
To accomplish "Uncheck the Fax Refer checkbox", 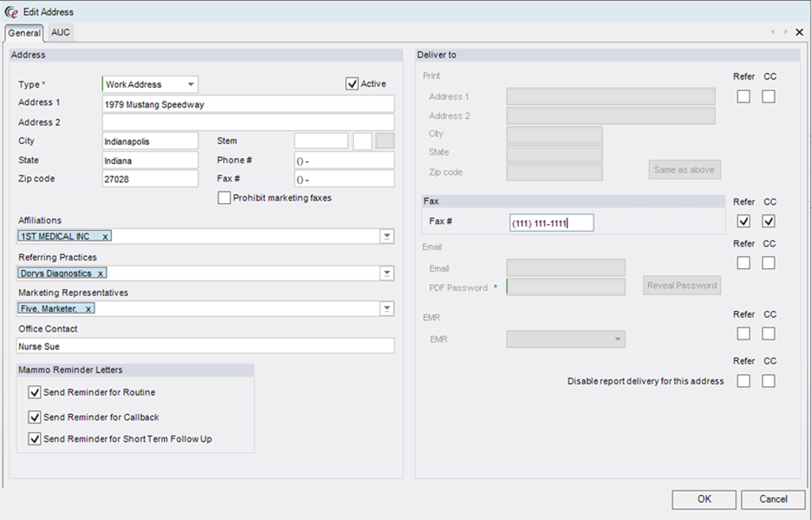I will [743, 221].
